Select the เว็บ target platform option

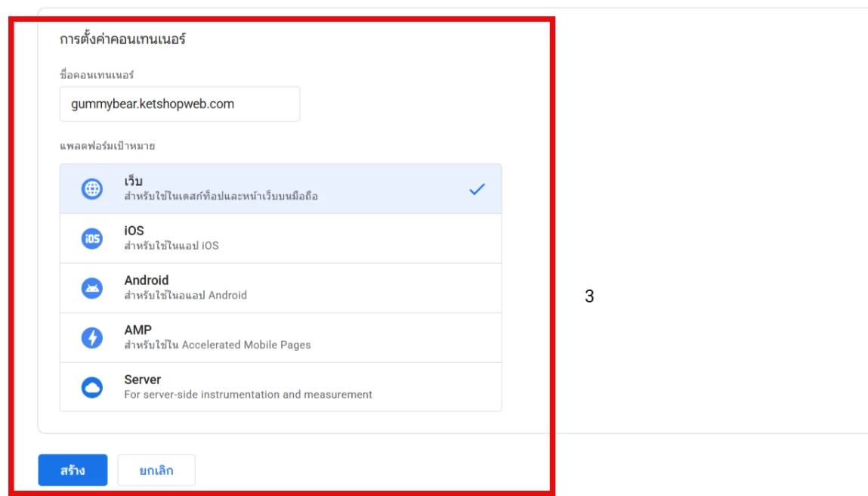tap(280, 189)
